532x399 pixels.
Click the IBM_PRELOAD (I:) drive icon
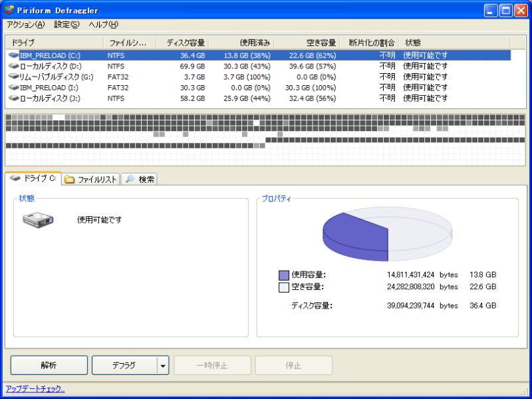[x=14, y=88]
